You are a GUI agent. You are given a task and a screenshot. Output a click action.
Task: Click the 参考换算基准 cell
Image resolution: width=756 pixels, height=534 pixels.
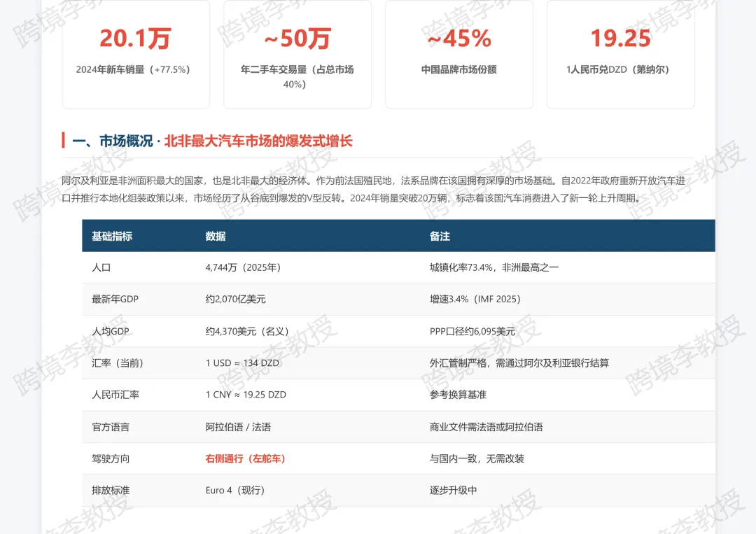click(x=458, y=395)
